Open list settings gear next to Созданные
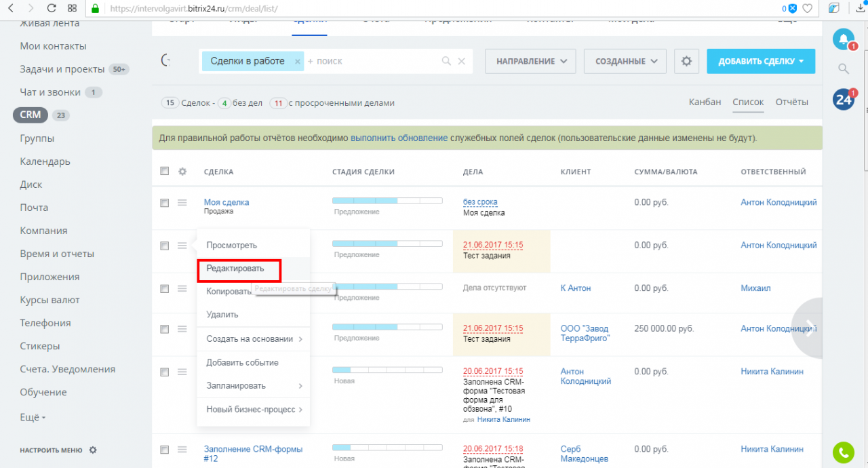The width and height of the screenshot is (868, 468). click(686, 61)
